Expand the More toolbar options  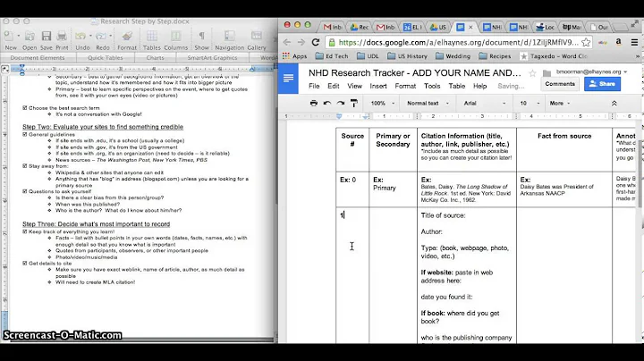click(560, 104)
